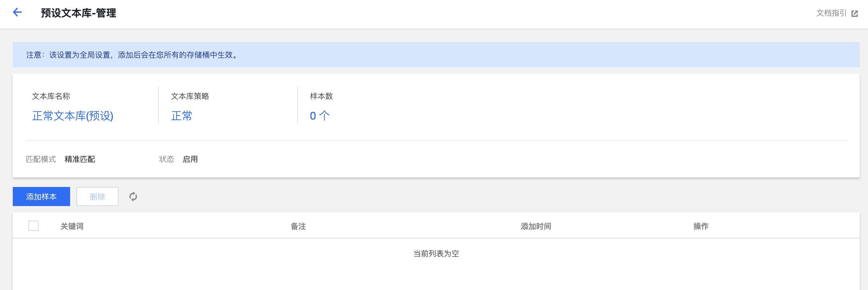This screenshot has height=290, width=868.
Task: Click the 备注 column header
Action: coord(298,226)
